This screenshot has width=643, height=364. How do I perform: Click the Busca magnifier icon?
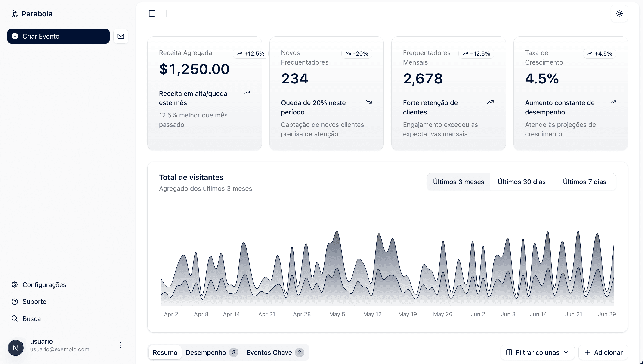tap(15, 318)
